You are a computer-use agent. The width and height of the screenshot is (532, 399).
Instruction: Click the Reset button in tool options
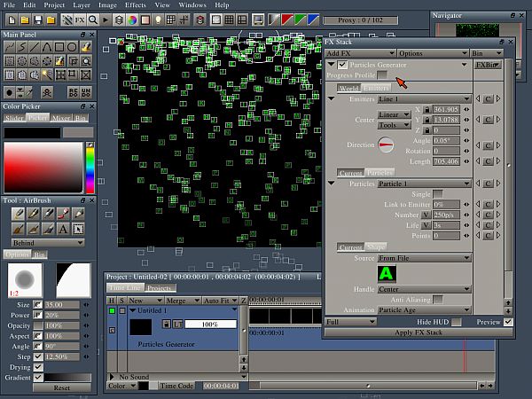(x=62, y=387)
